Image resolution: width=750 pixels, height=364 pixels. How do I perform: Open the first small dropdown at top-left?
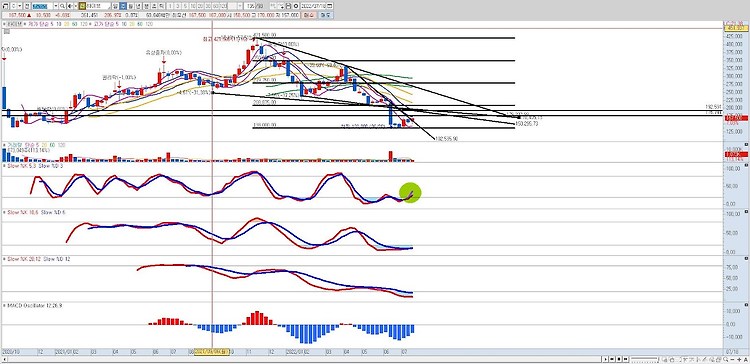point(20,6)
